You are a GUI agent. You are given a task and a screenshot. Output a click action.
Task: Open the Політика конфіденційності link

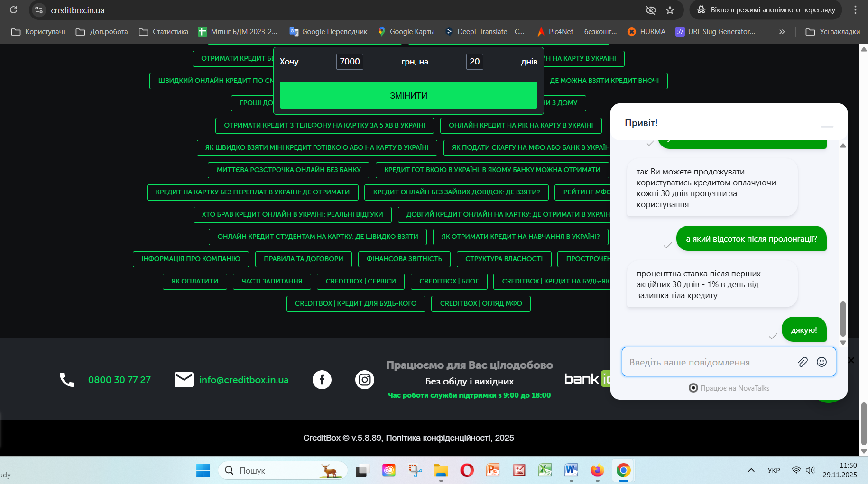[x=438, y=438]
